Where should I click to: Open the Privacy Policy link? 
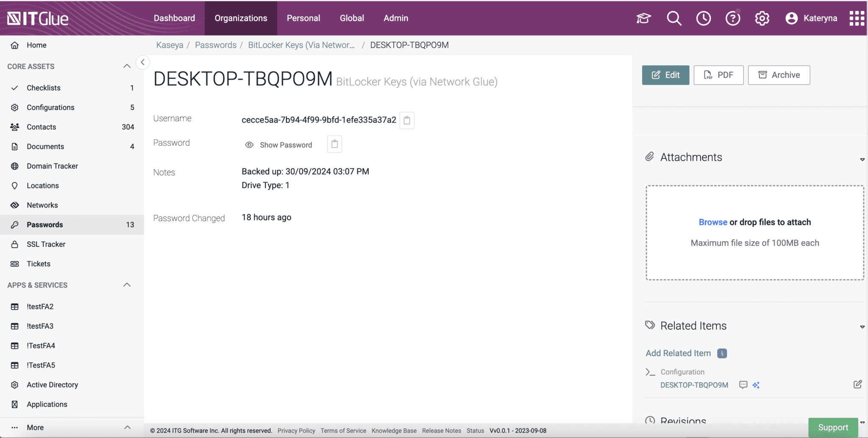point(296,430)
